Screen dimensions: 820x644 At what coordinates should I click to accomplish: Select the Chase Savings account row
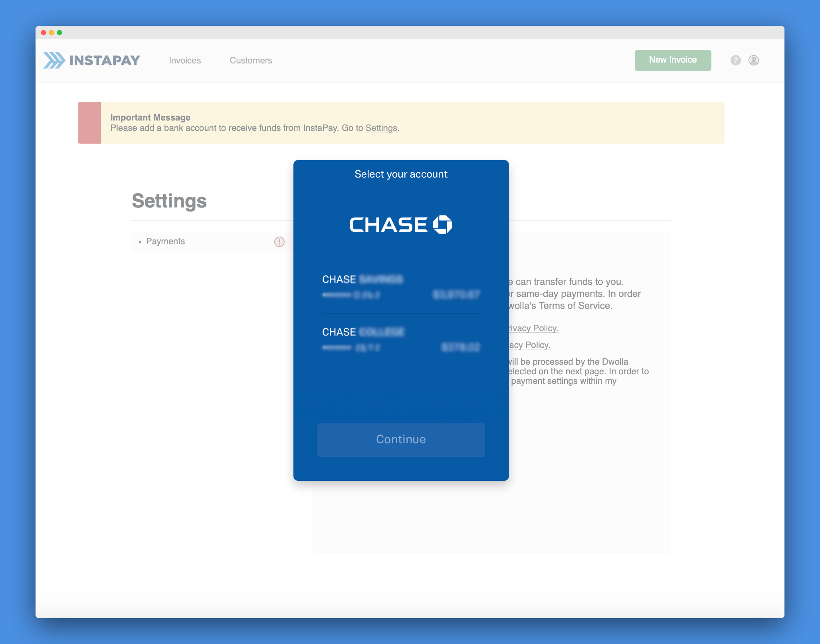point(401,287)
